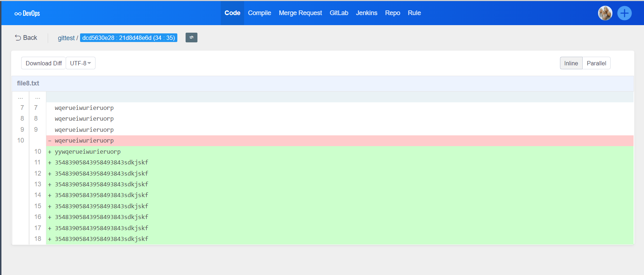This screenshot has height=275, width=644.
Task: Open the gittest repository link
Action: point(66,38)
